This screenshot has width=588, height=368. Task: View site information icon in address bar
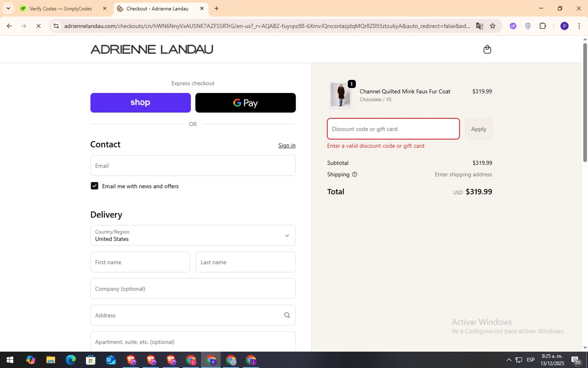(x=56, y=26)
